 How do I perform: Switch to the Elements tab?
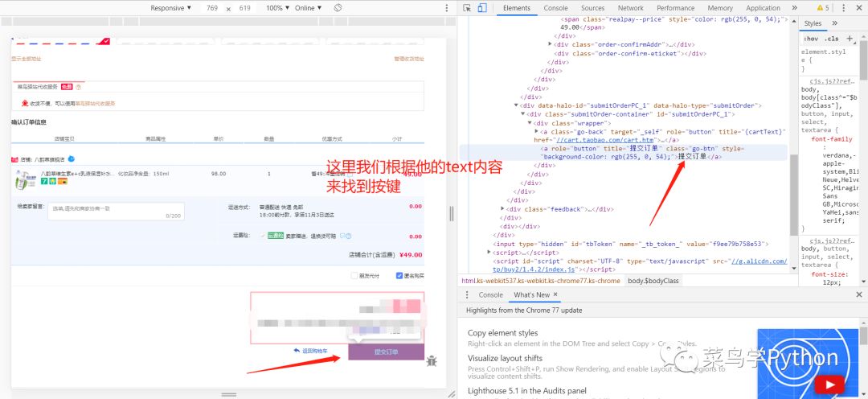pyautogui.click(x=517, y=8)
